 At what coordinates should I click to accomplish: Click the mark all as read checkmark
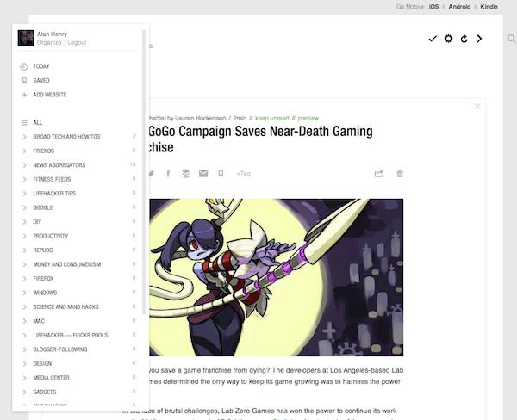pyautogui.click(x=433, y=39)
